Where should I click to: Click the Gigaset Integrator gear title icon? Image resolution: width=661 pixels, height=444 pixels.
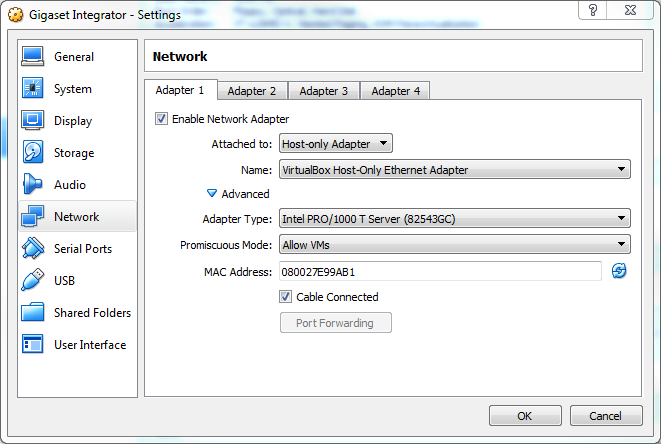(x=16, y=15)
